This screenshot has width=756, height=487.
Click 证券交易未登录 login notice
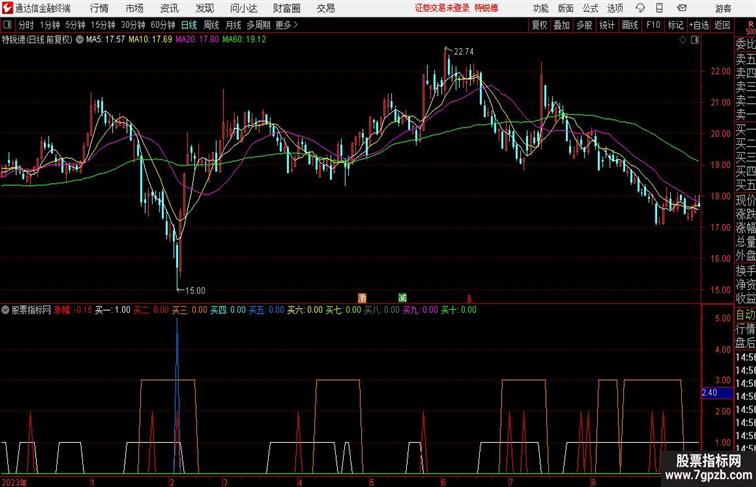[x=442, y=8]
